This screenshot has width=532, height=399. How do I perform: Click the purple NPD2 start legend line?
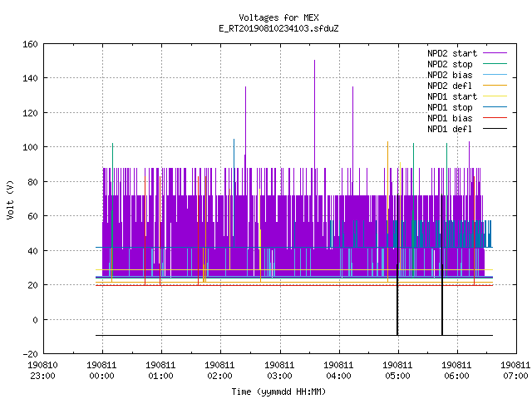point(495,53)
